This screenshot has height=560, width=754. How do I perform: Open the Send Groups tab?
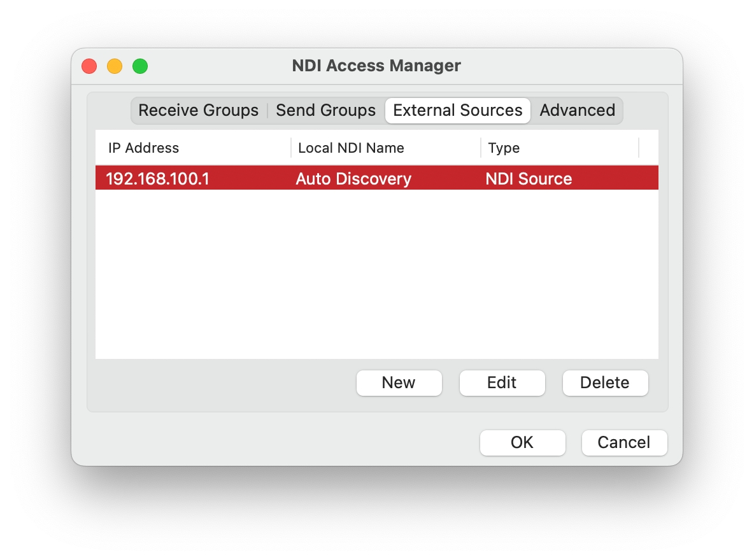[325, 111]
